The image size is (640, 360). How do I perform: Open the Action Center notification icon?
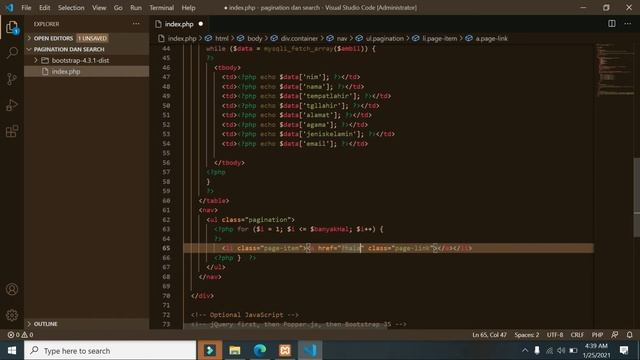(x=624, y=350)
